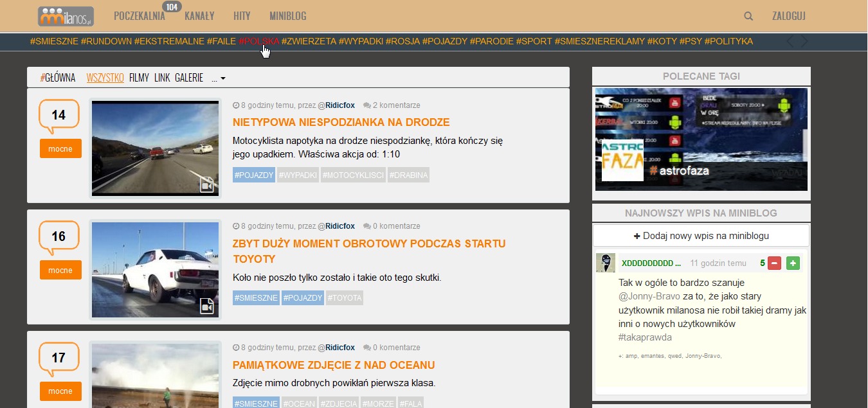Click #SMIESZNE in top tag bar
Image resolution: width=868 pixels, height=408 pixels.
click(x=54, y=41)
